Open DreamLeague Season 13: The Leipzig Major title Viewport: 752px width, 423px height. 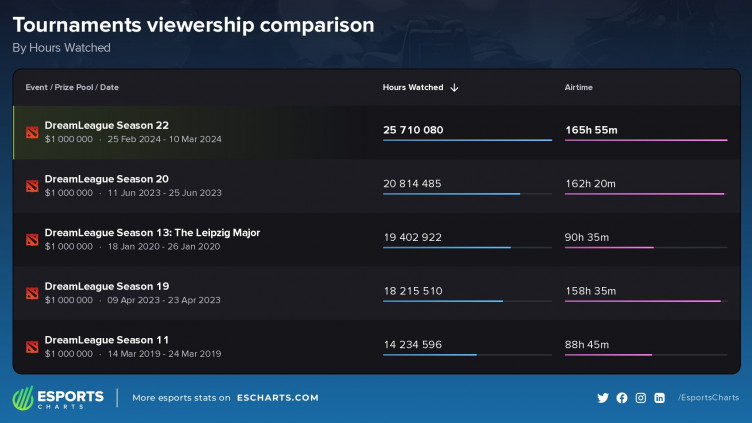pos(152,232)
